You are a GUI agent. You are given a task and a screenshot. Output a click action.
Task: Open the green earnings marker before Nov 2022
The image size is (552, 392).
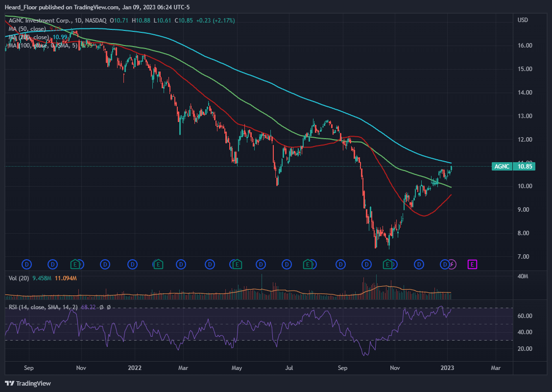[387, 264]
